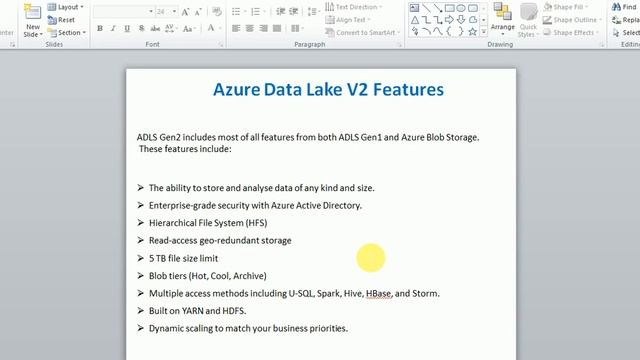
Task: Open the Shape Outline dropdown
Action: pos(572,20)
